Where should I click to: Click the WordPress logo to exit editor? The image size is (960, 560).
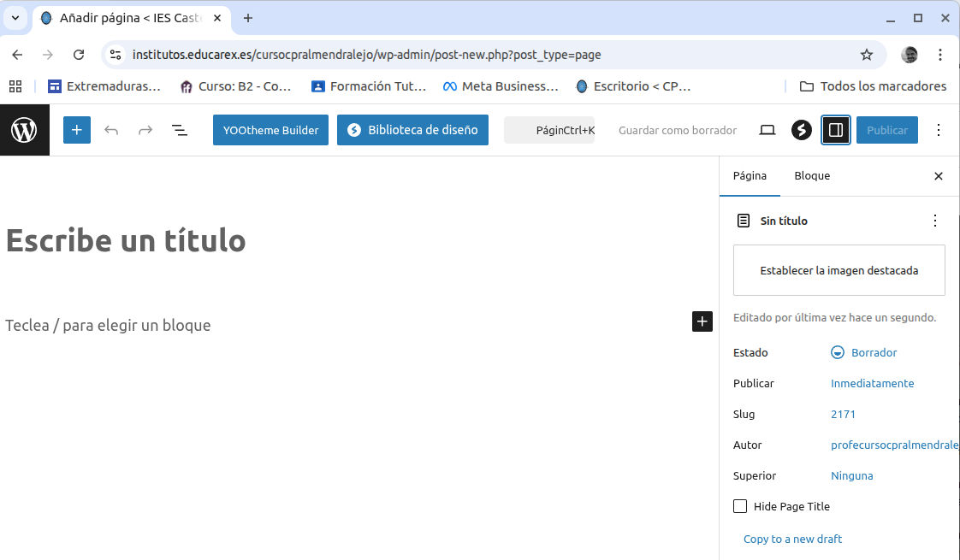pyautogui.click(x=24, y=130)
